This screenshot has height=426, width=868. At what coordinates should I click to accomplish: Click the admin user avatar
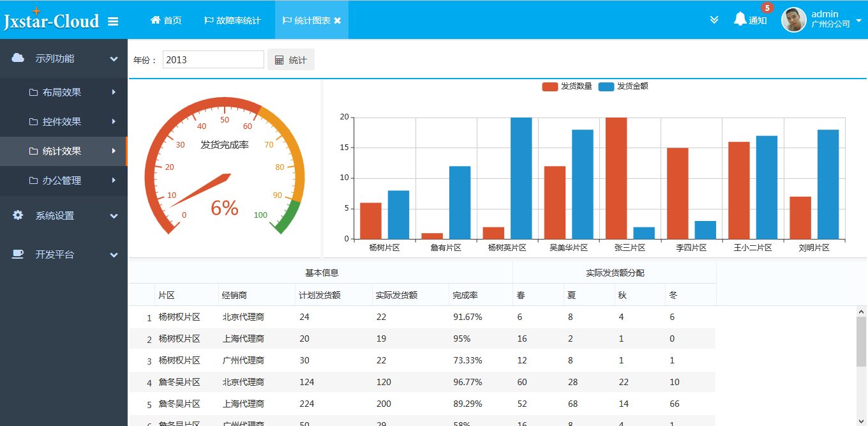[794, 20]
